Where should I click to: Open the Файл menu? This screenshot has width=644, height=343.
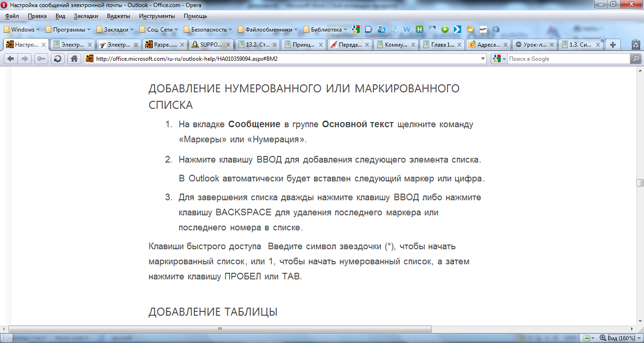coord(12,16)
